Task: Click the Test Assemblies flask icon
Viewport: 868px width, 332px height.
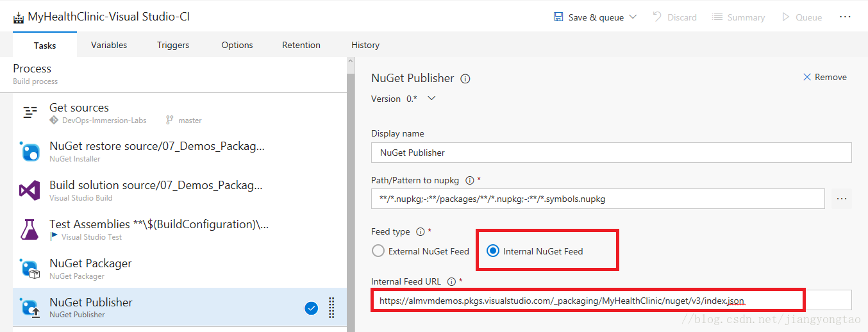Action: tap(29, 229)
